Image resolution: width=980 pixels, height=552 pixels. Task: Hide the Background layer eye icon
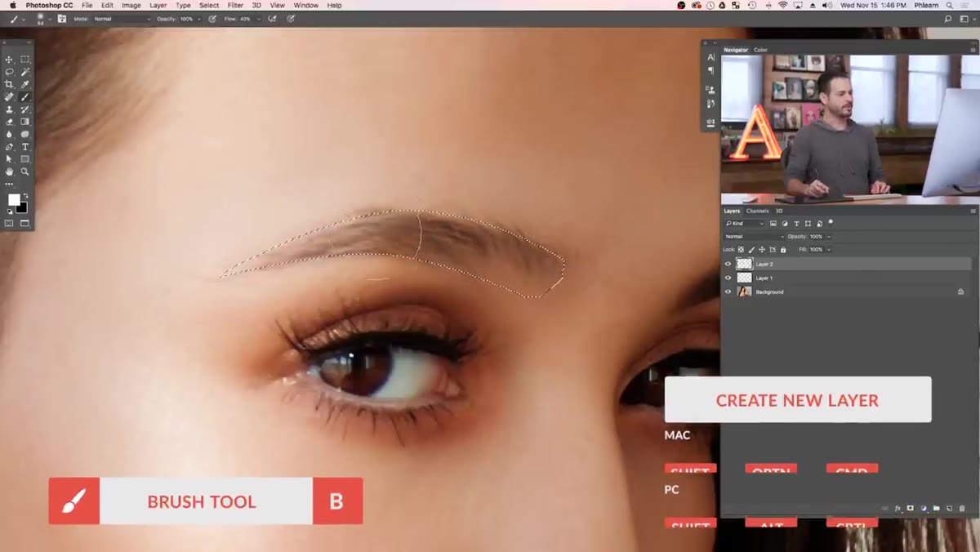click(728, 292)
